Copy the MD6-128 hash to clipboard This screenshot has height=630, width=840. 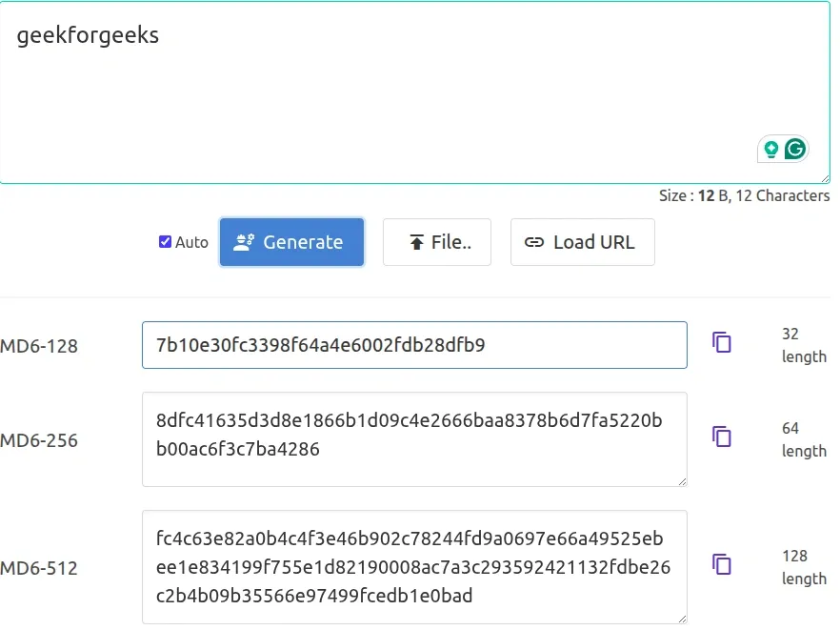[x=722, y=343]
